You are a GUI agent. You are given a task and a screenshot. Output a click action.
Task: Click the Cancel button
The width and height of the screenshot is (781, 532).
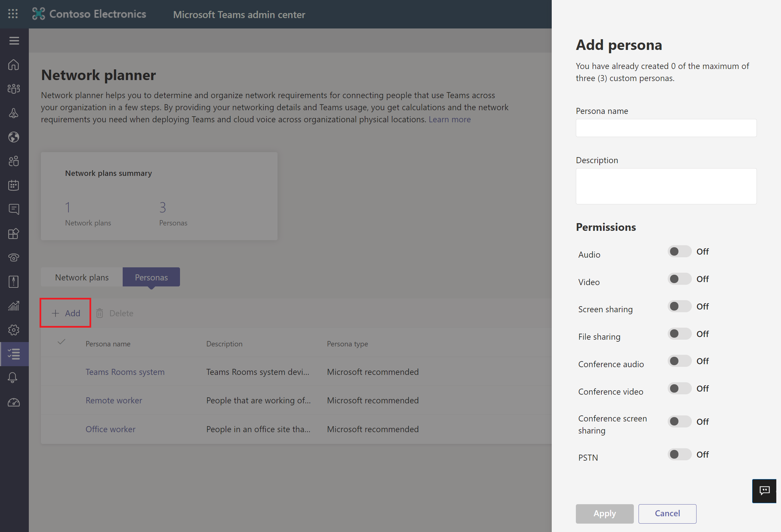click(667, 513)
